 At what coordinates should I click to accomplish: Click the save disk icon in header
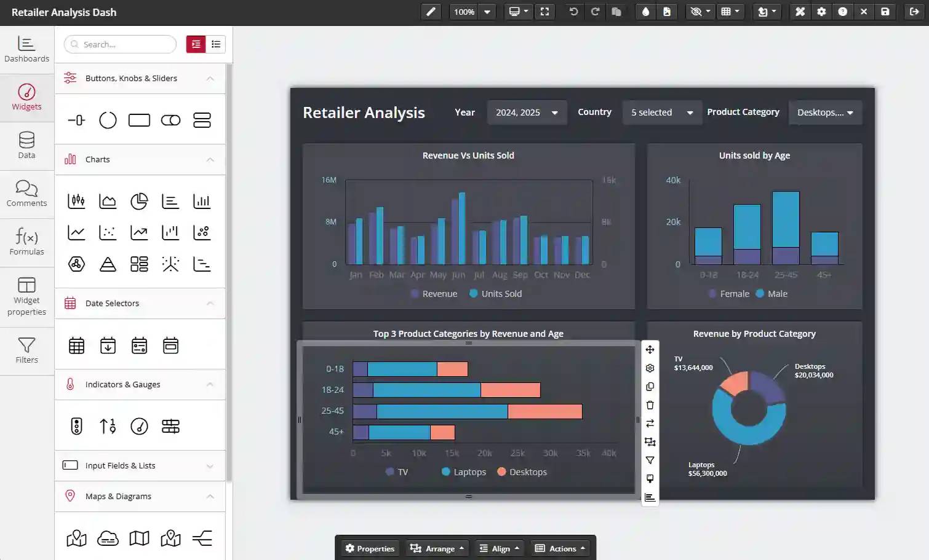pos(885,12)
